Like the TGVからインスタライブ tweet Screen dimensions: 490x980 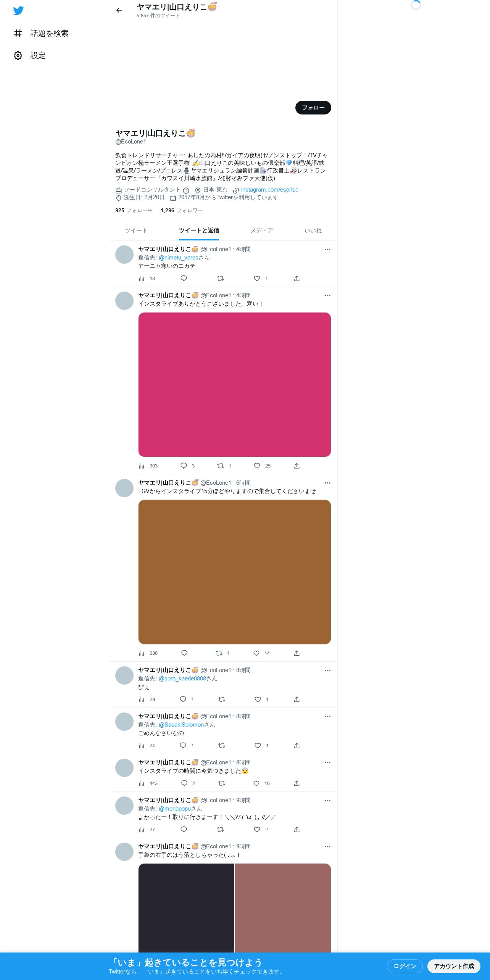(x=256, y=653)
